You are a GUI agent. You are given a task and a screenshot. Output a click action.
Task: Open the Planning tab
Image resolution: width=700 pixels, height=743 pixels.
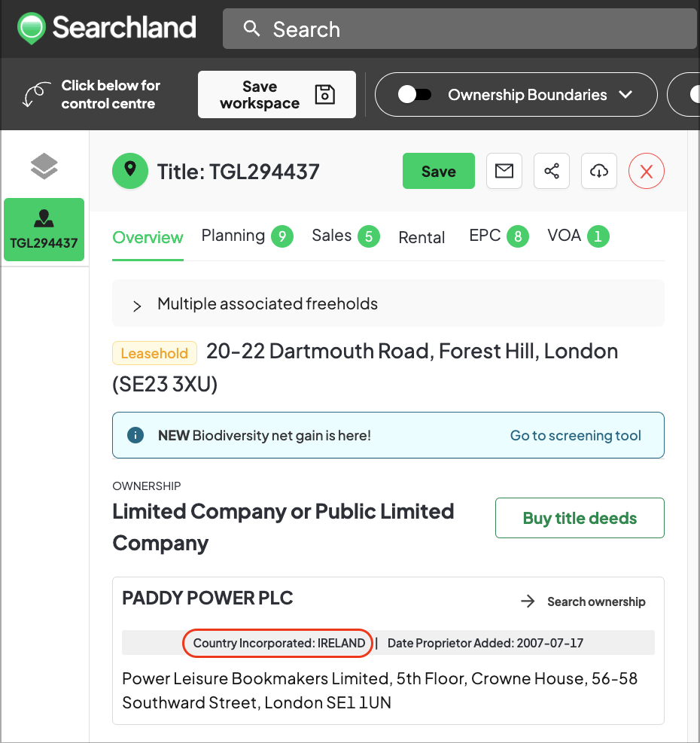(x=247, y=236)
